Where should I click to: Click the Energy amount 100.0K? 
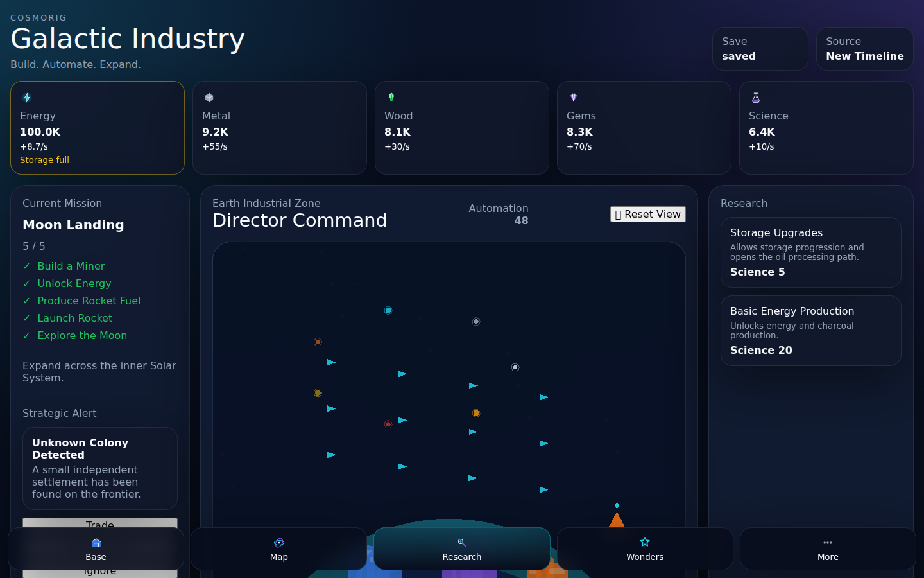tap(40, 132)
